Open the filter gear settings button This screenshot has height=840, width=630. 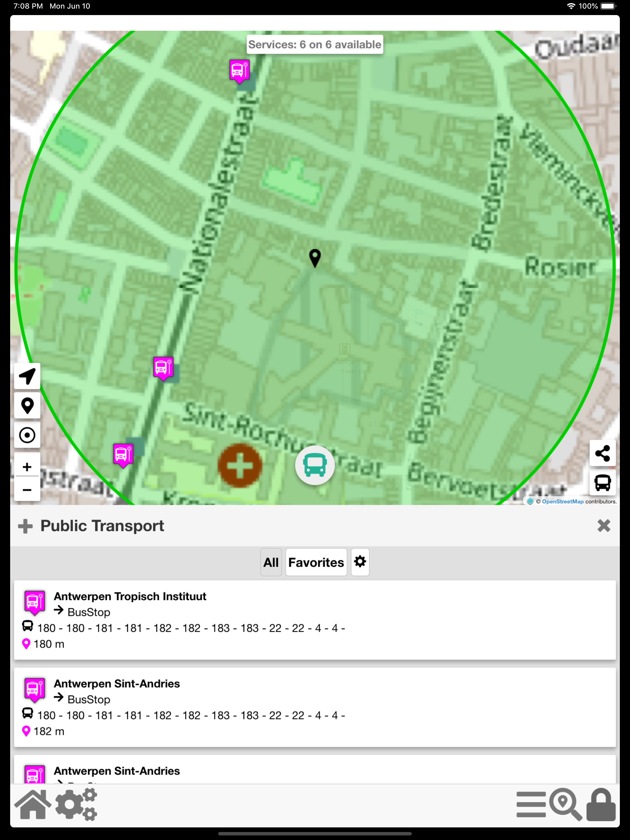(x=360, y=562)
